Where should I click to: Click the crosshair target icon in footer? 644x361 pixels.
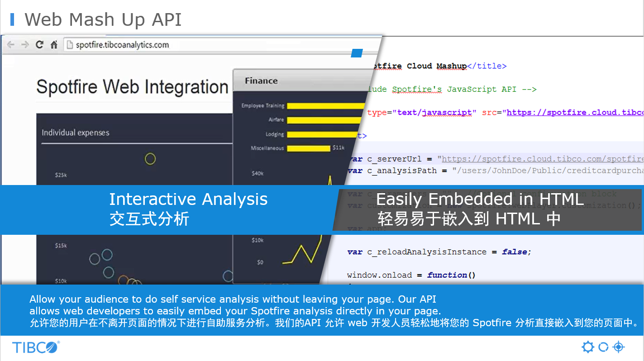coord(618,347)
